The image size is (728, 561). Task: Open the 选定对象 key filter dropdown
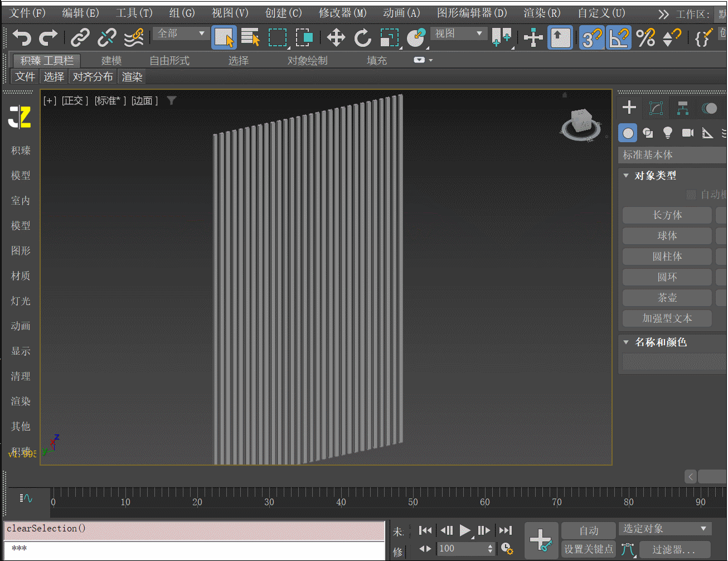click(x=664, y=529)
